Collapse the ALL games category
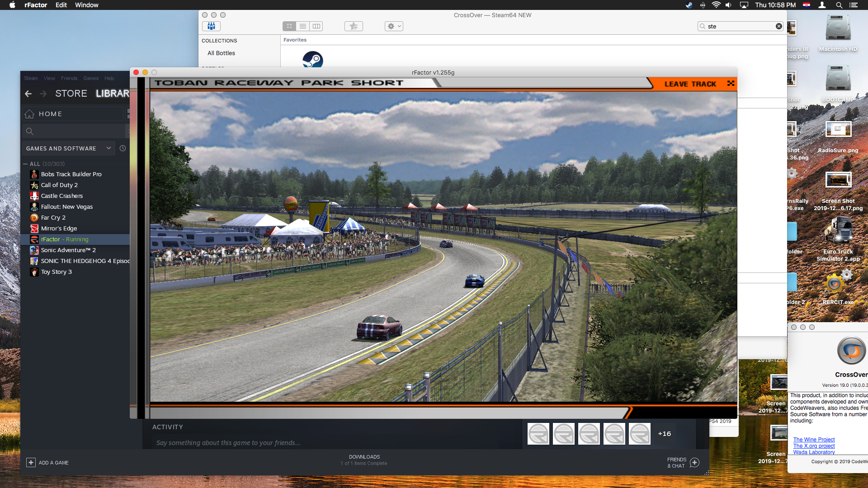 [26, 164]
